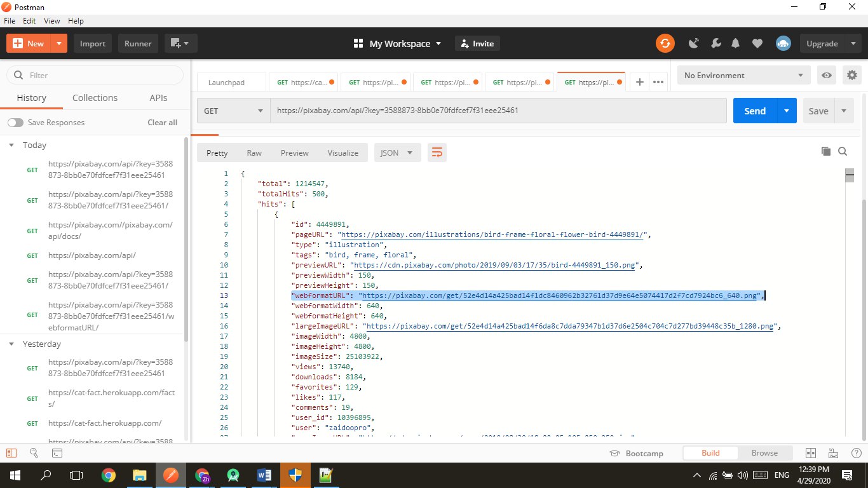Select the Visualize response view

pyautogui.click(x=343, y=152)
